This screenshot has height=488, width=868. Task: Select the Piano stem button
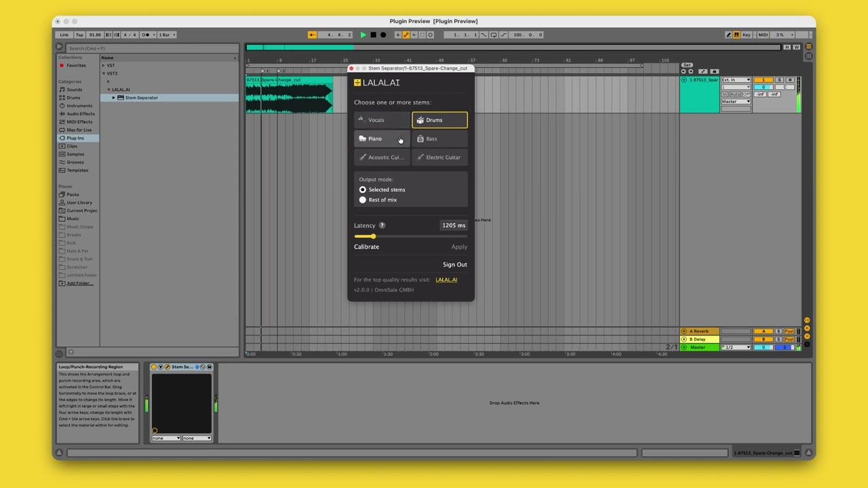pos(382,139)
